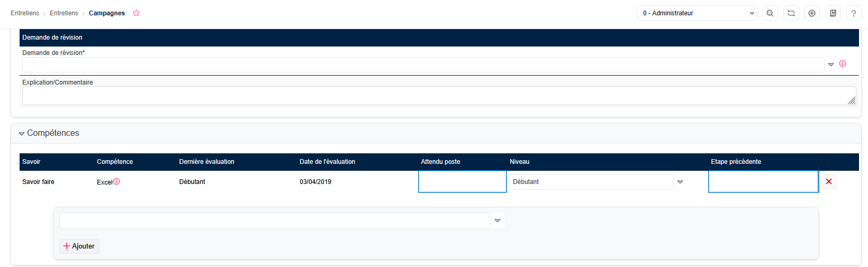Click the Etape précédente field
Viewport: 868px width, 267px height.
[763, 182]
